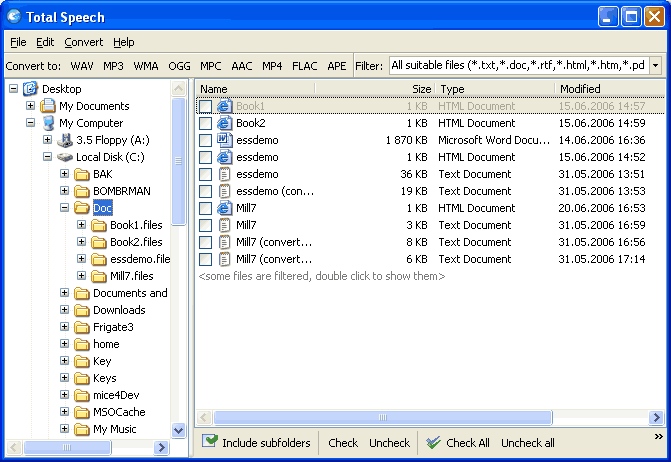Click the Book1.files folder icon
Screen dimensions: 671x462
click(98, 225)
